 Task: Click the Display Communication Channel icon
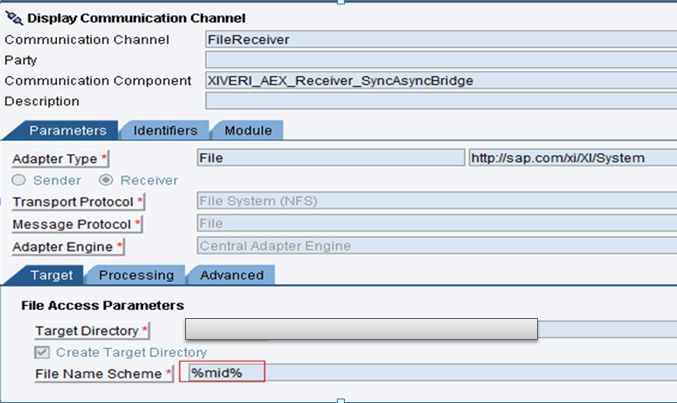point(14,18)
